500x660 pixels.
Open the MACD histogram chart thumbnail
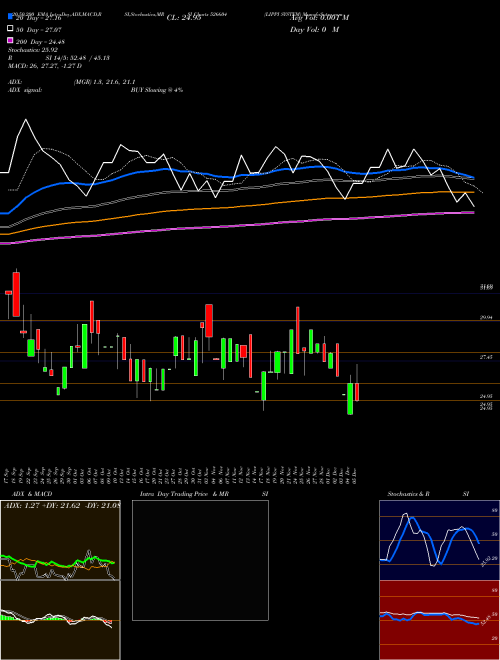[60, 620]
